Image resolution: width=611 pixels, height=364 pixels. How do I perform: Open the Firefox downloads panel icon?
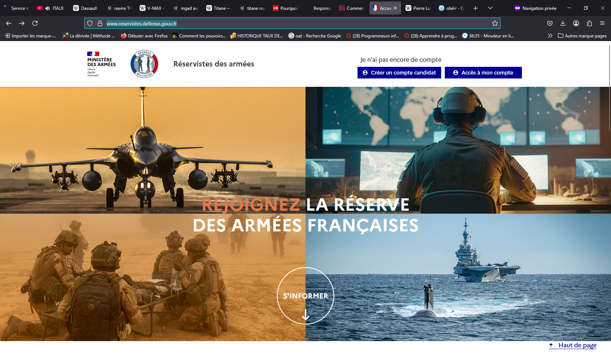(x=563, y=23)
